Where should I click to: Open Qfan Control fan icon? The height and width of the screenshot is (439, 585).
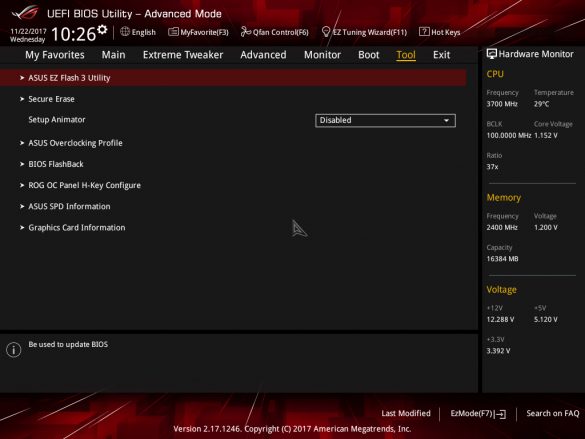245,32
